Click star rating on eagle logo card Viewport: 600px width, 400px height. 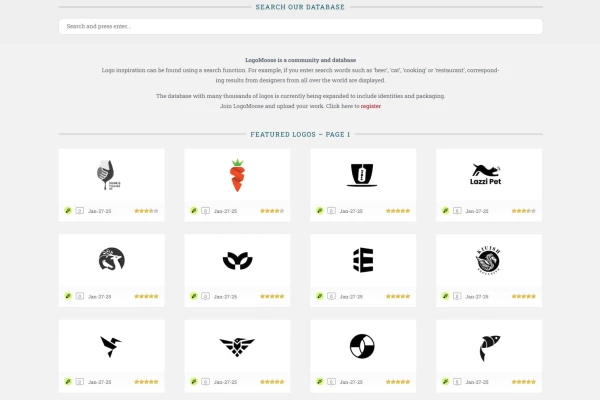click(272, 382)
